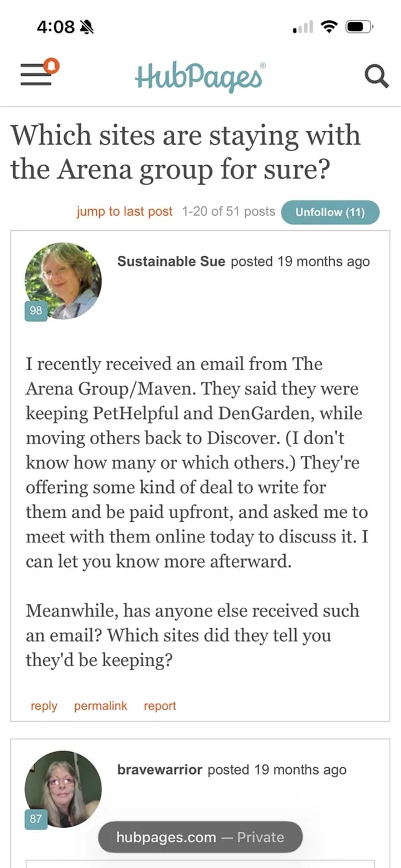Tap bravewarrior's 87 score badge

tap(36, 819)
